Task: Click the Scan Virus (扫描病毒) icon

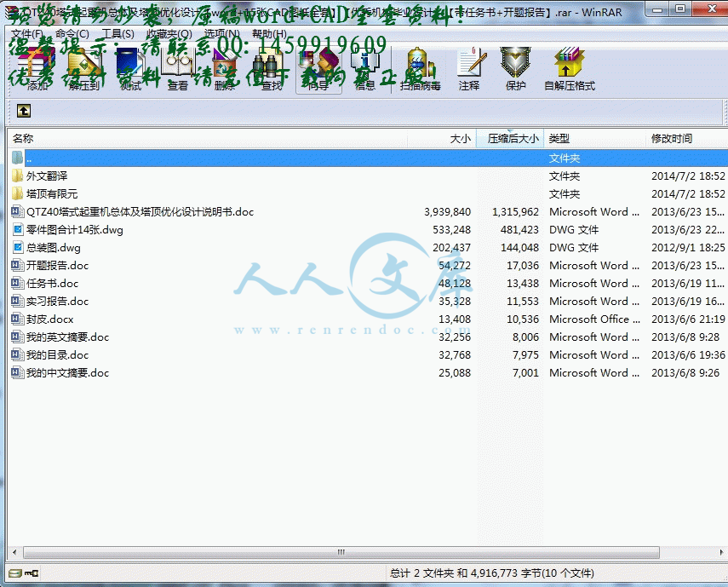Action: [420, 63]
